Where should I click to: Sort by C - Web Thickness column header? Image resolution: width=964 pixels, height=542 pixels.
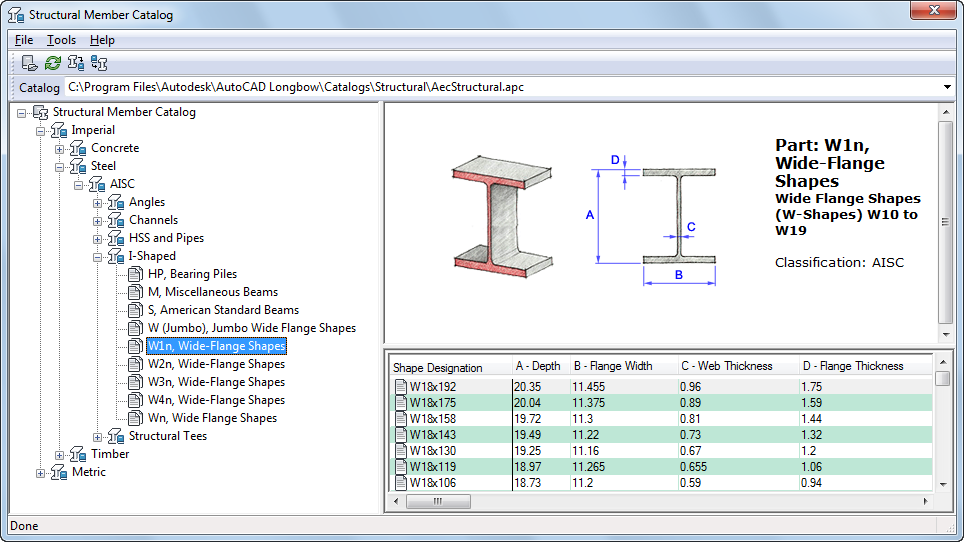(738, 366)
